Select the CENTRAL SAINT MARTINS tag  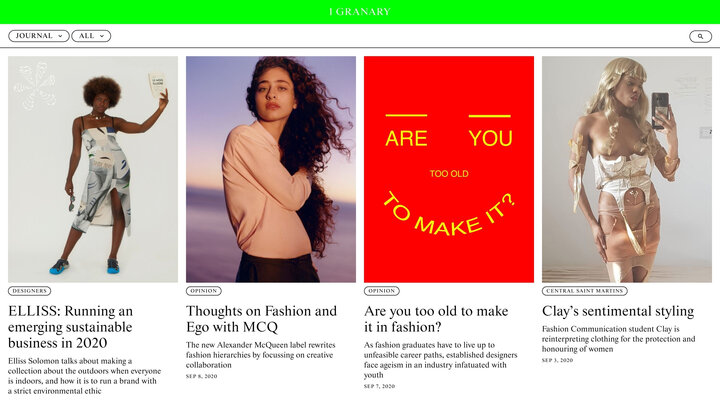coord(585,291)
